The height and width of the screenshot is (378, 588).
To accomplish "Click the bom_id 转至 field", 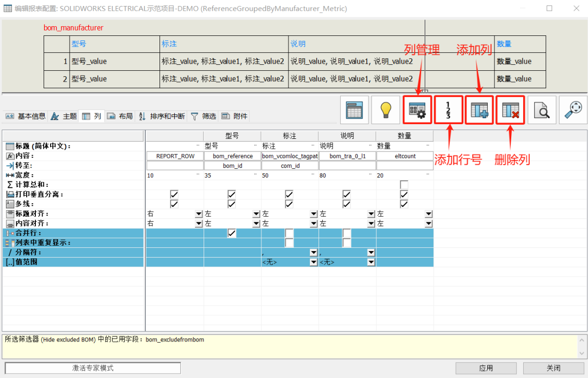I will point(232,166).
